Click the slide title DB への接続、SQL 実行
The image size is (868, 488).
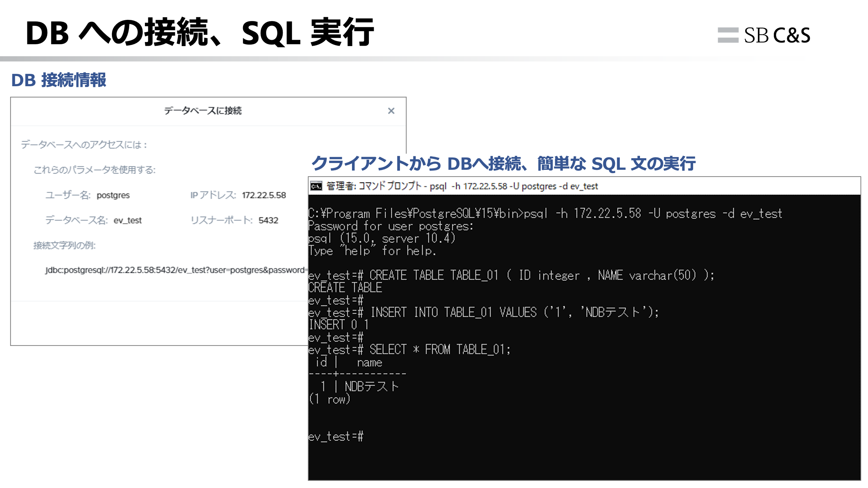200,33
